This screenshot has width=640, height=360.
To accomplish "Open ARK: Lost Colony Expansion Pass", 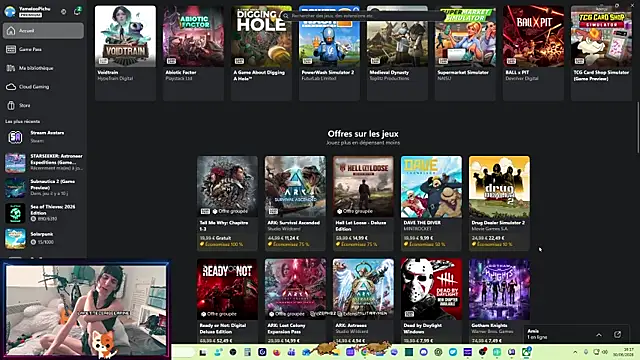I will click(296, 301).
